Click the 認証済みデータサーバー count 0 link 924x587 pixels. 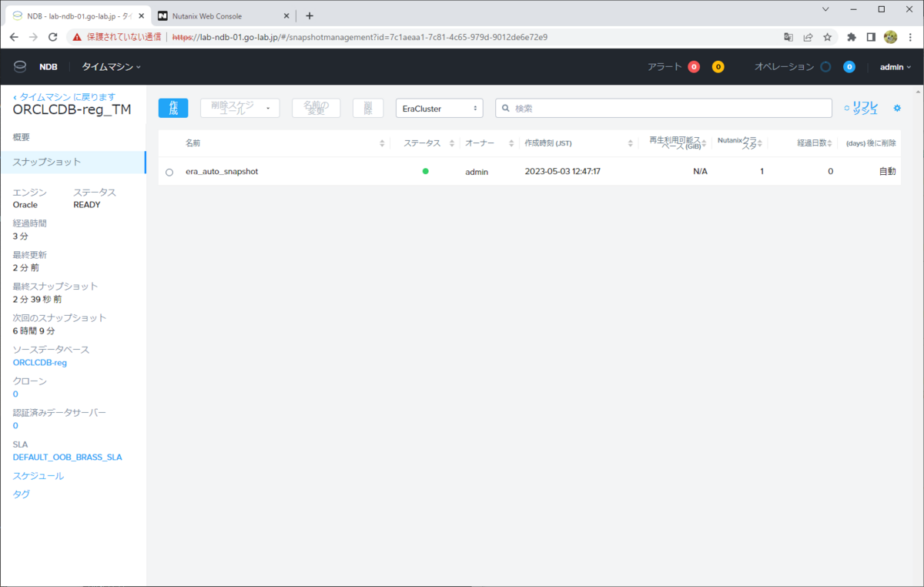15,425
